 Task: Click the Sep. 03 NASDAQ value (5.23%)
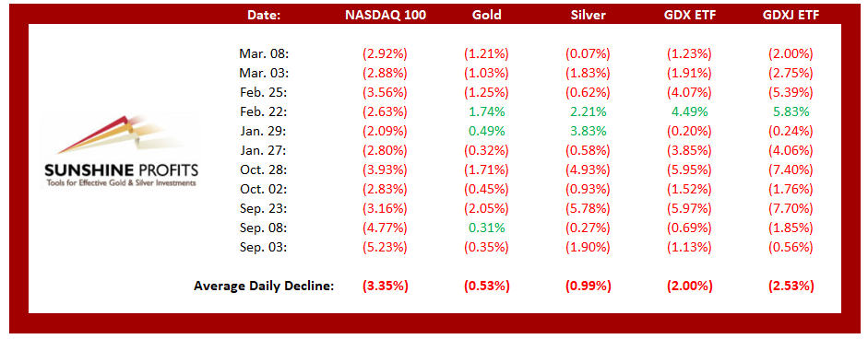coord(385,247)
